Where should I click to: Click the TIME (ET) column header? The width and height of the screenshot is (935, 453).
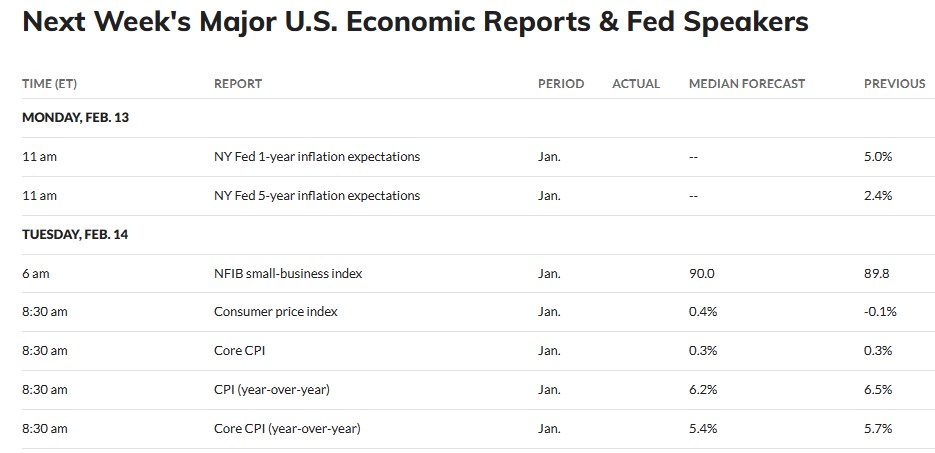coord(49,84)
